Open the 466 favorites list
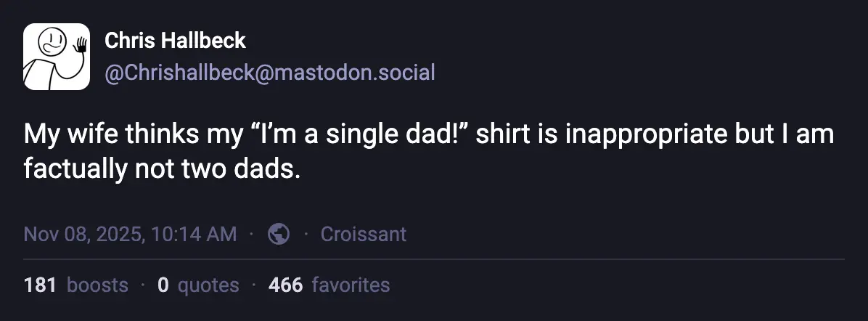 pyautogui.click(x=329, y=285)
